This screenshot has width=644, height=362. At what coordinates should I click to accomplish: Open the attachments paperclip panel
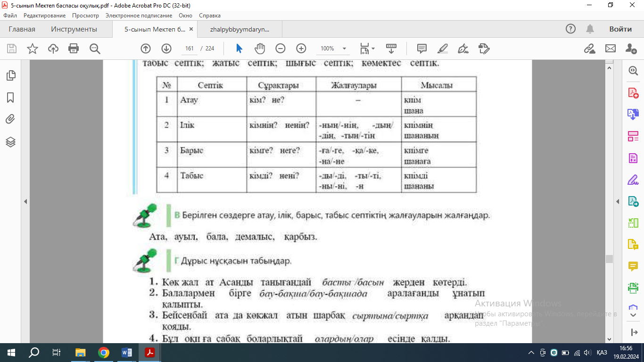[10, 119]
